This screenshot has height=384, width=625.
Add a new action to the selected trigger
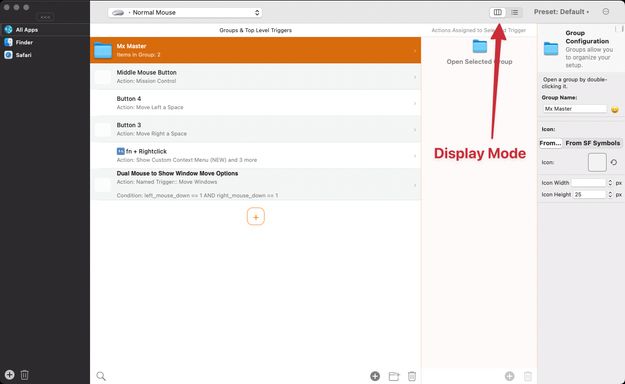click(x=509, y=376)
